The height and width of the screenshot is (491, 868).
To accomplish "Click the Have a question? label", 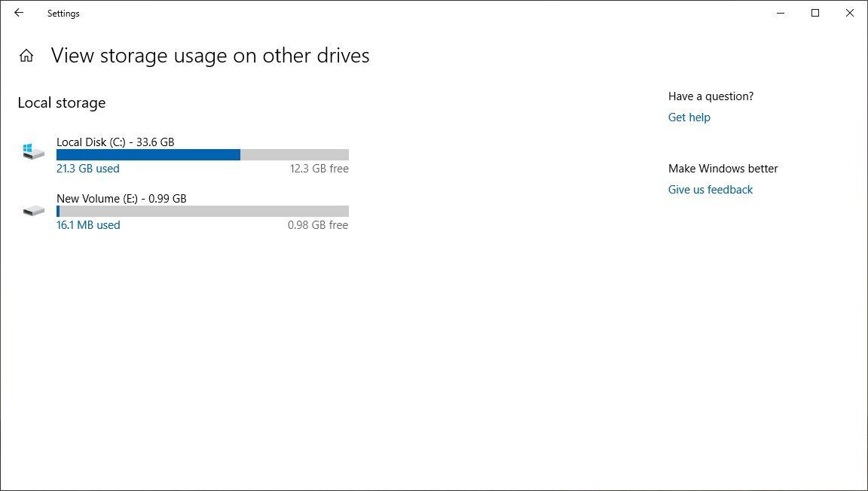I will (711, 96).
